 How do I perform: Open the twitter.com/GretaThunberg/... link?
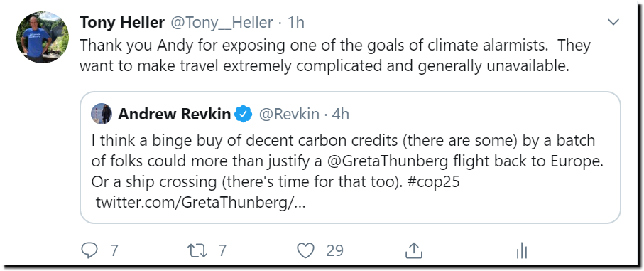(201, 202)
